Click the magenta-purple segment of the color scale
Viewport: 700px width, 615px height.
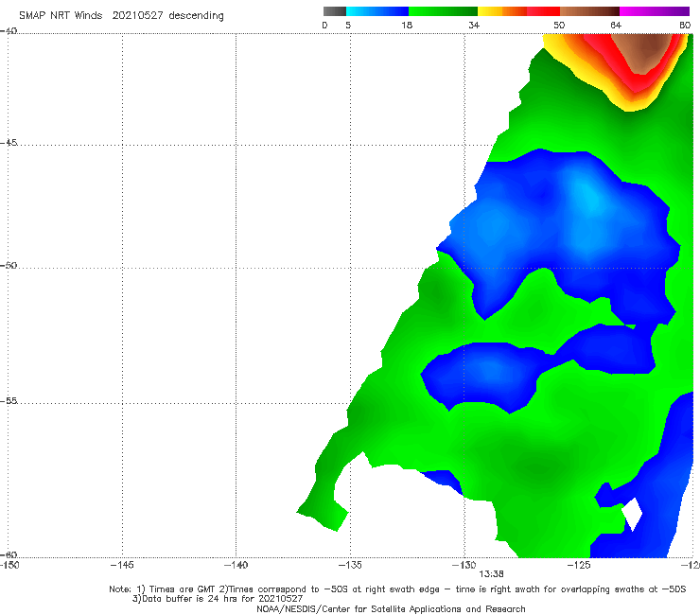655,11
